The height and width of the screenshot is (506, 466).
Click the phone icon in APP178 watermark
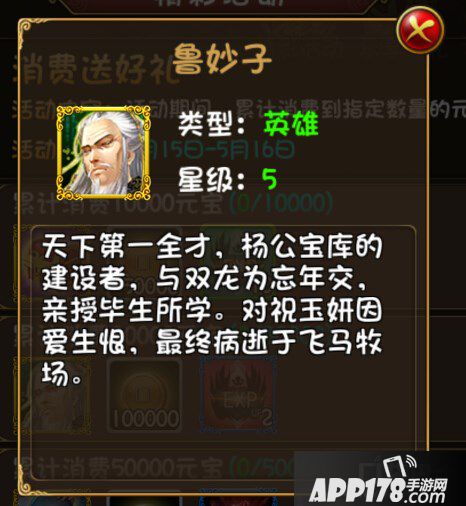point(399,468)
